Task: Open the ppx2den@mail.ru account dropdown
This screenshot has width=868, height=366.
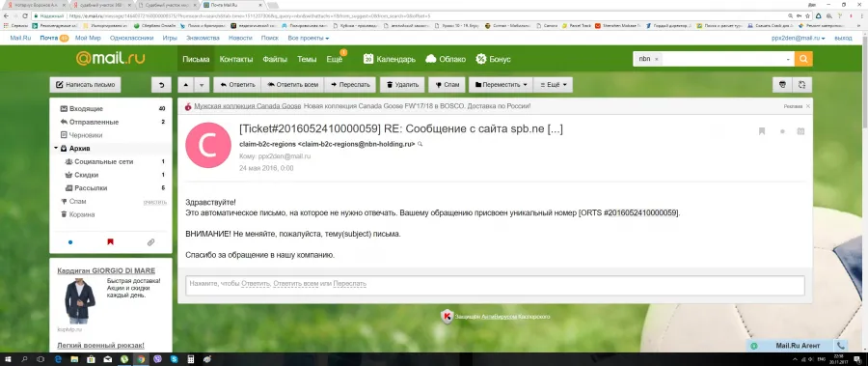Action: click(x=799, y=39)
